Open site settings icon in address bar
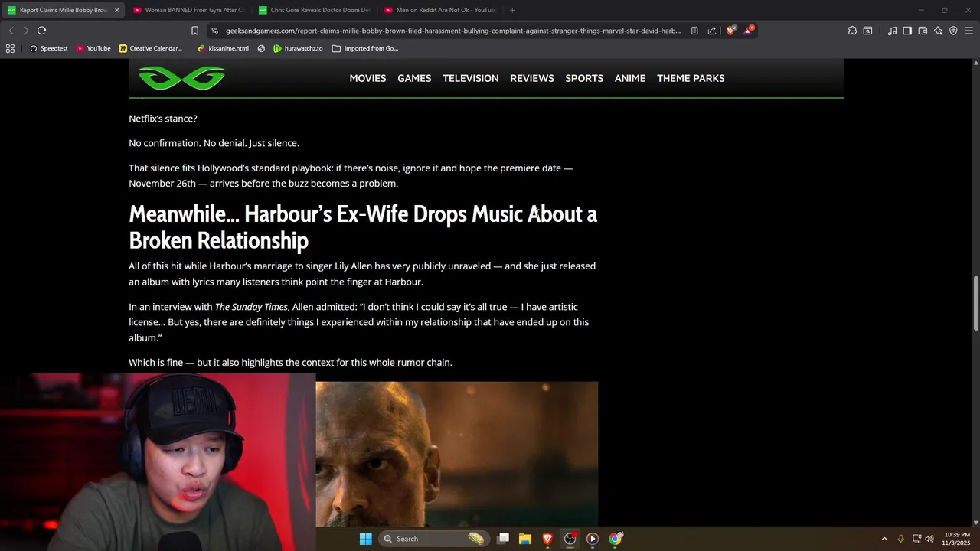Screen dimensions: 980x551 (215, 31)
